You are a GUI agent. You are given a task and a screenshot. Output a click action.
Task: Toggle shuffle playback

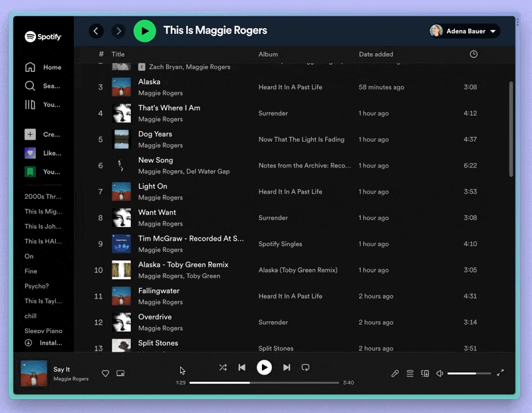[x=223, y=367]
